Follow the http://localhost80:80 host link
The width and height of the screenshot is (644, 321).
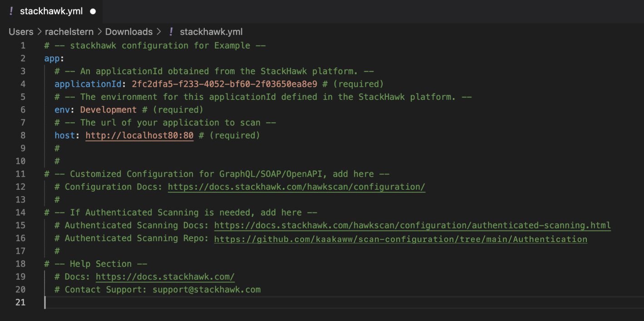coord(139,135)
